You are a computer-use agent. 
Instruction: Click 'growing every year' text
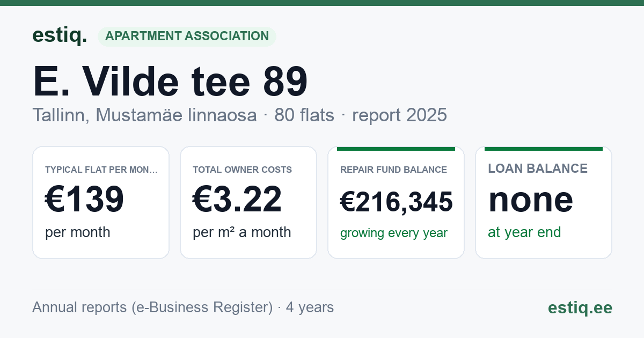click(394, 233)
